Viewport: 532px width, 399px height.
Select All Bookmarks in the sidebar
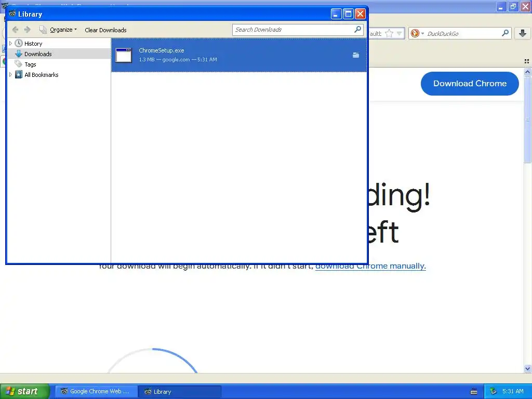pyautogui.click(x=42, y=75)
